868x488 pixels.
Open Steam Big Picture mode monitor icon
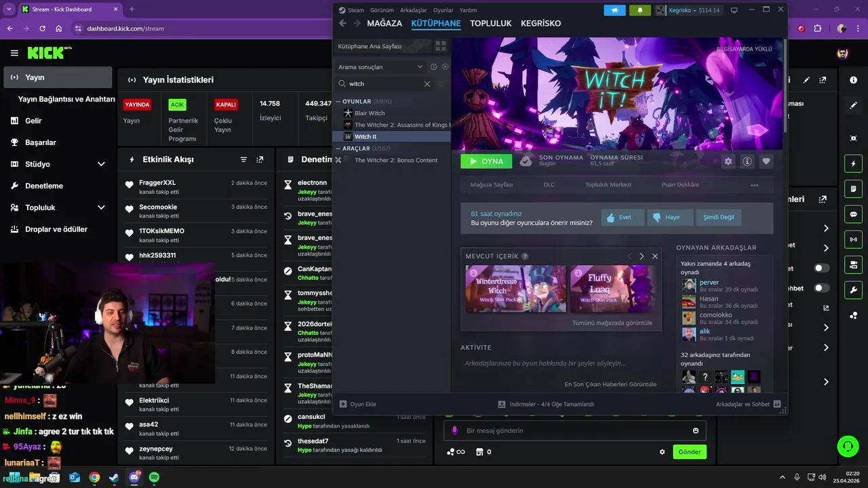pyautogui.click(x=734, y=10)
